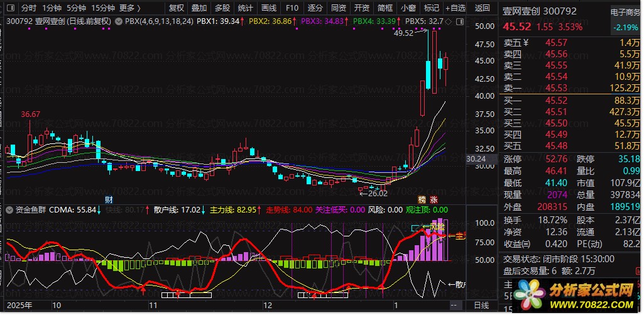Image resolution: width=644 pixels, height=315 pixels.
Task: Open 逐分 per-minute detail
Action: pyautogui.click(x=315, y=8)
